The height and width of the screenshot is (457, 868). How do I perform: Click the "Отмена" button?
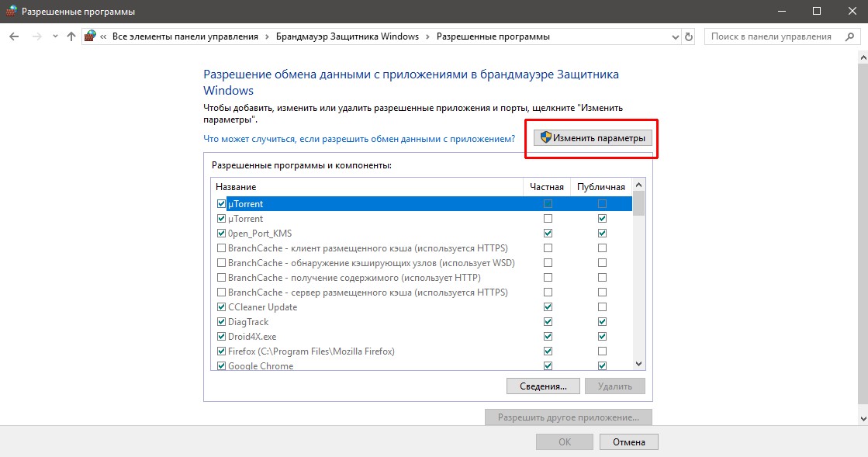click(629, 442)
